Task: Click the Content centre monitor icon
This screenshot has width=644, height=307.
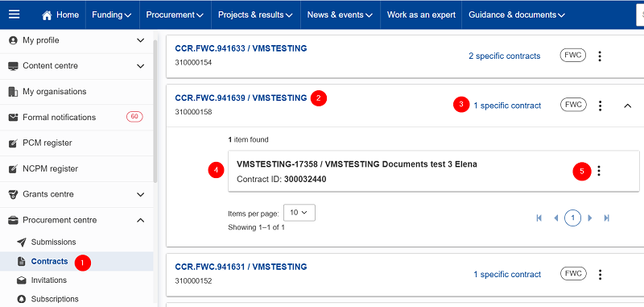Action: point(13,66)
